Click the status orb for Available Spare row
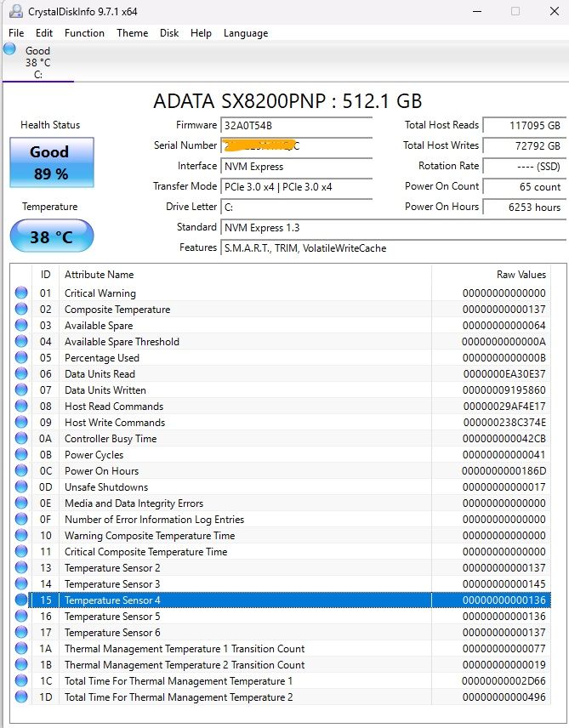 pos(21,325)
